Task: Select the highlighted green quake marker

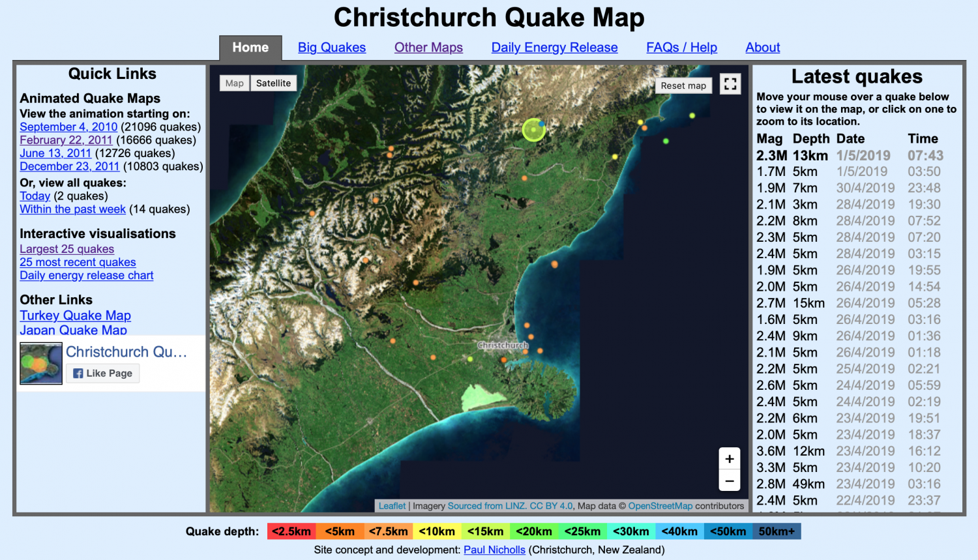Action: click(x=533, y=130)
